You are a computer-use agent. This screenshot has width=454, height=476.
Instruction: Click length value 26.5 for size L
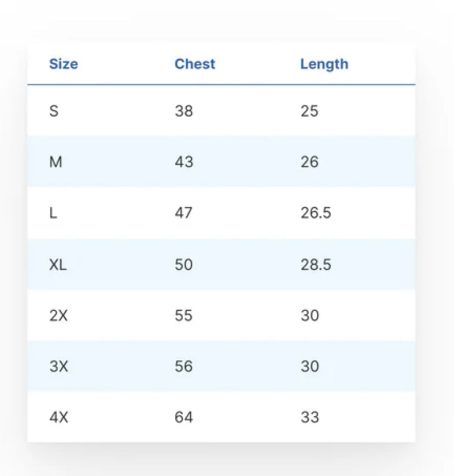316,213
